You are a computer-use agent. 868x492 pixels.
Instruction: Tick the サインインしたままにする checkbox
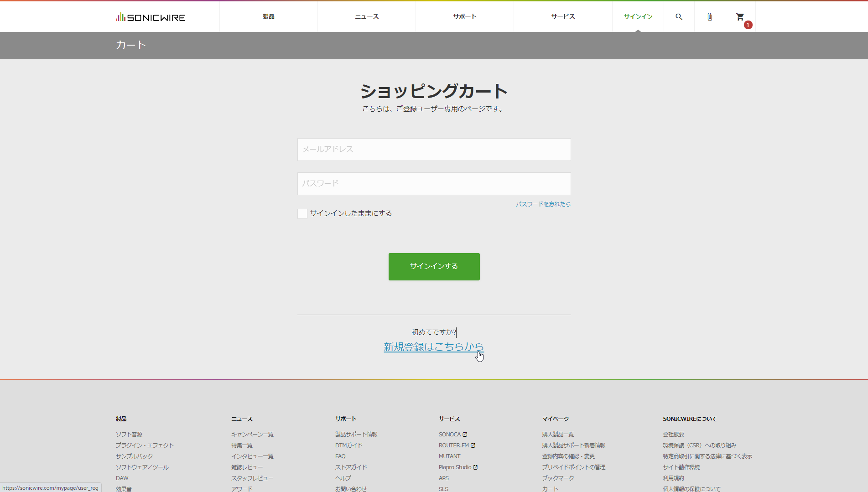point(302,214)
